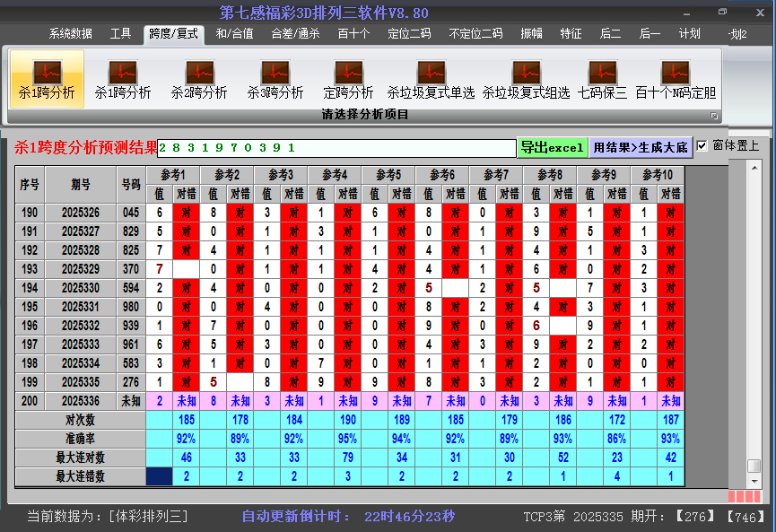Toggle the 窗体置上 checkbox
The image size is (776, 532).
coord(702,145)
